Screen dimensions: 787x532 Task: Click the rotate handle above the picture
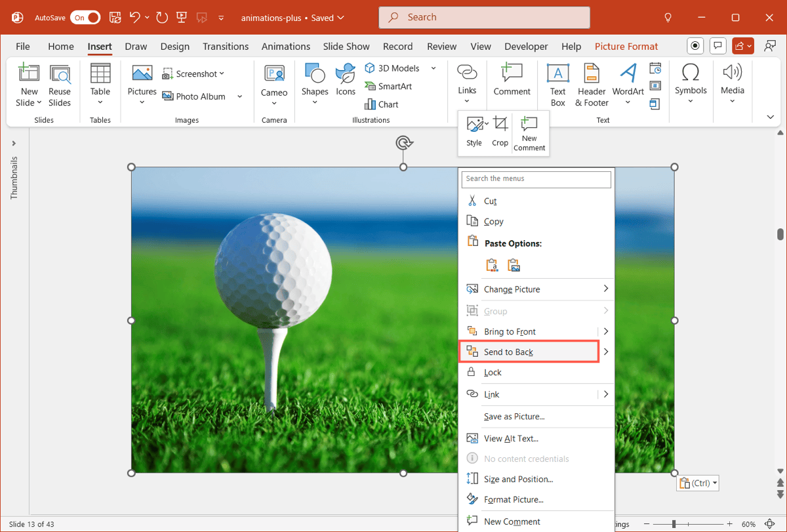(403, 142)
